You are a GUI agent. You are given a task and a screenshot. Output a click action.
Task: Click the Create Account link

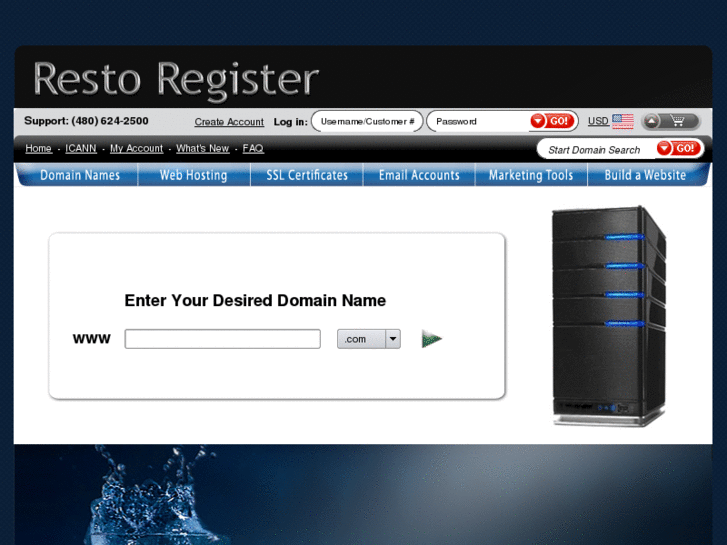229,122
